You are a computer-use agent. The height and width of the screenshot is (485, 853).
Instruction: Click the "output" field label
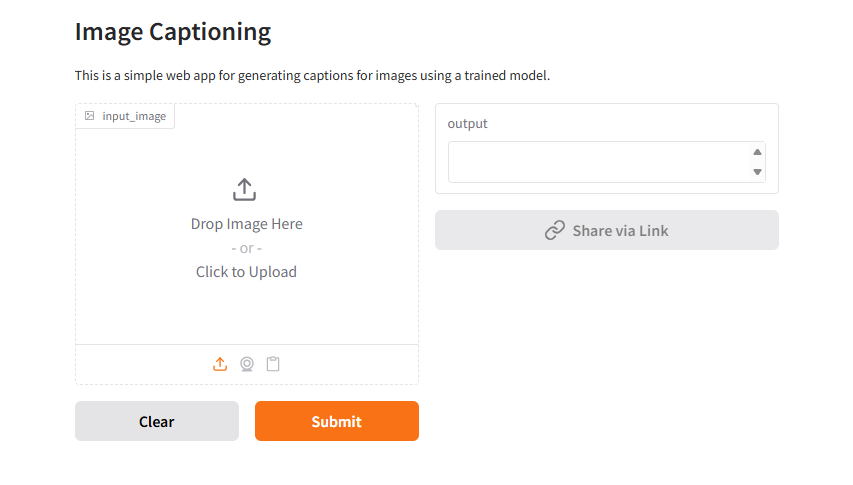point(467,124)
